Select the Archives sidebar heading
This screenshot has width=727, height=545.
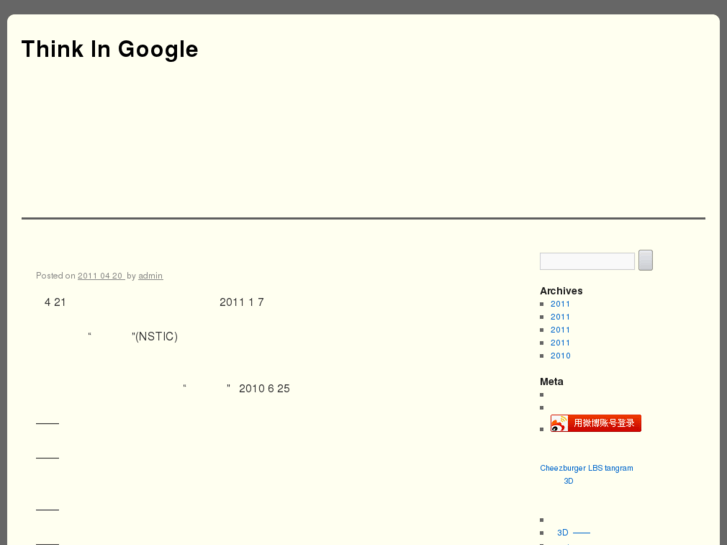pyautogui.click(x=561, y=291)
